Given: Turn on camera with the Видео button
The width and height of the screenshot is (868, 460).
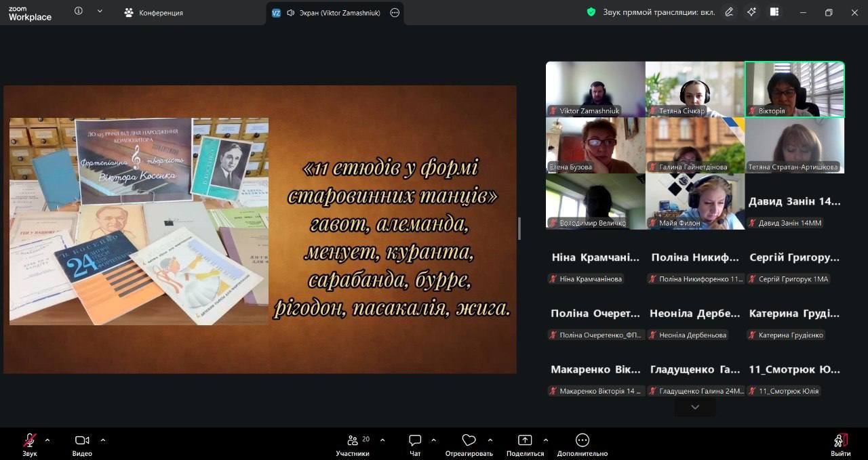Looking at the screenshot, I should 82,441.
